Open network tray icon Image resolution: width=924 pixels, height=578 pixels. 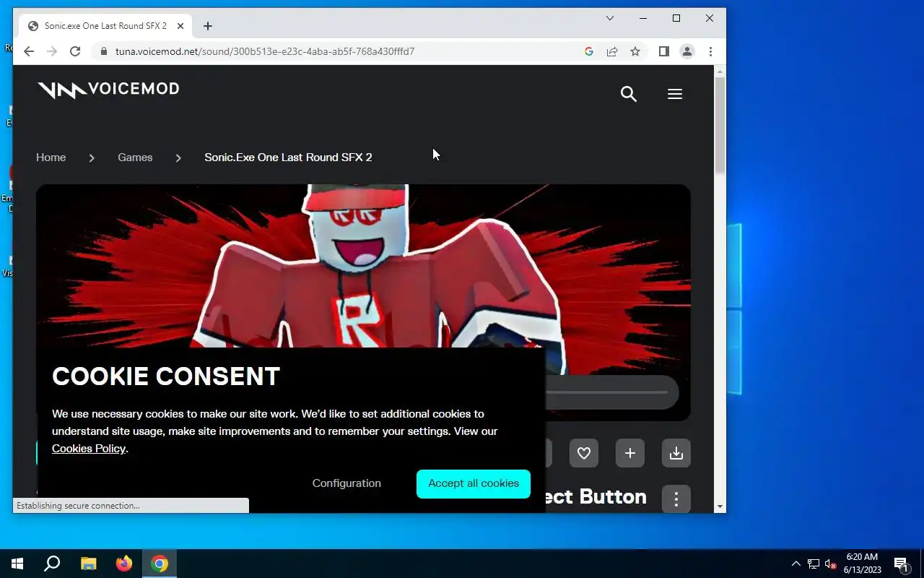814,564
